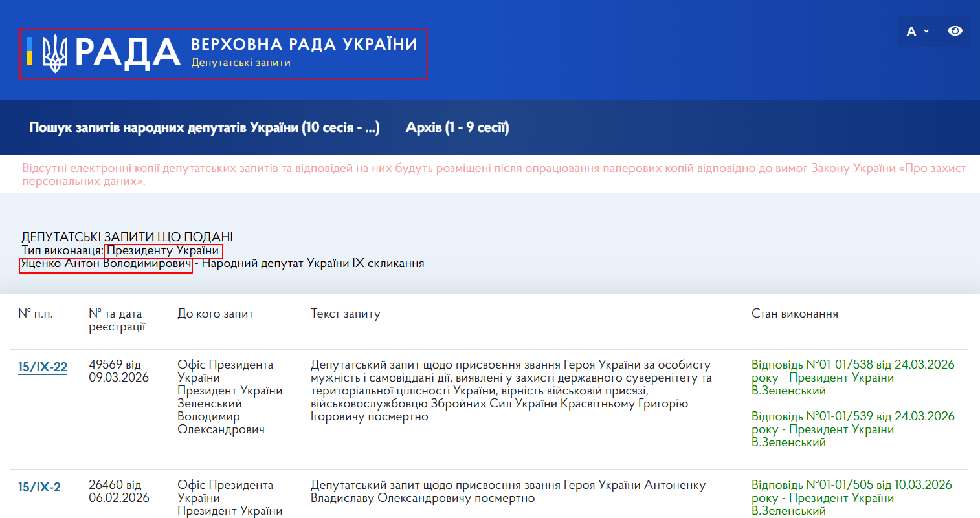980x518 pixels.
Task: Open the 'Архів (1 - 9 сесії)' menu item
Action: point(457,127)
